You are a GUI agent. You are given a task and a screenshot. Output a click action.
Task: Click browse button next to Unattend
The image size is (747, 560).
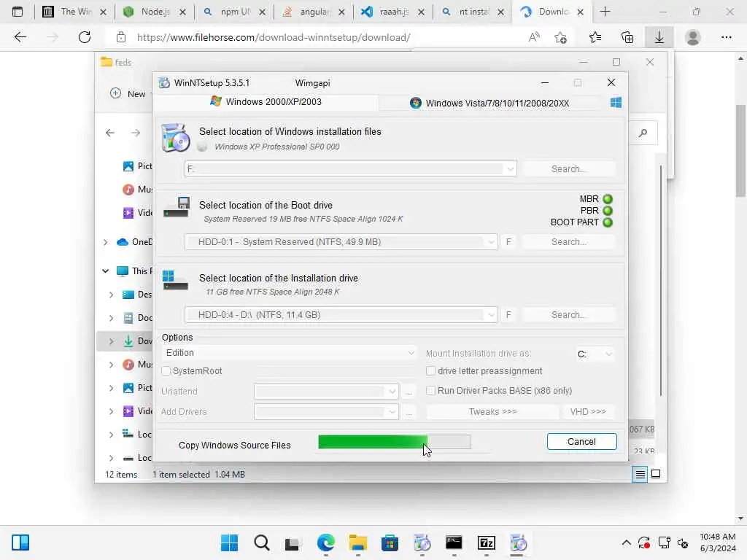(x=409, y=392)
